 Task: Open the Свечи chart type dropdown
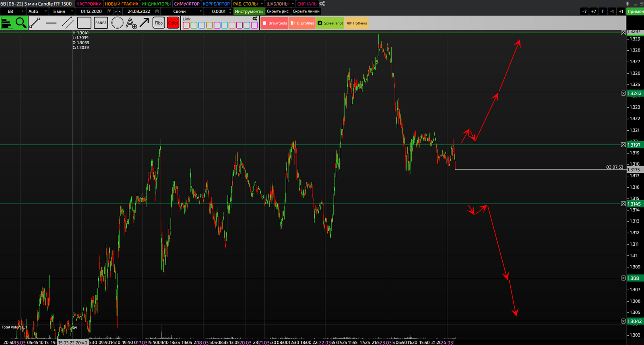(x=182, y=11)
